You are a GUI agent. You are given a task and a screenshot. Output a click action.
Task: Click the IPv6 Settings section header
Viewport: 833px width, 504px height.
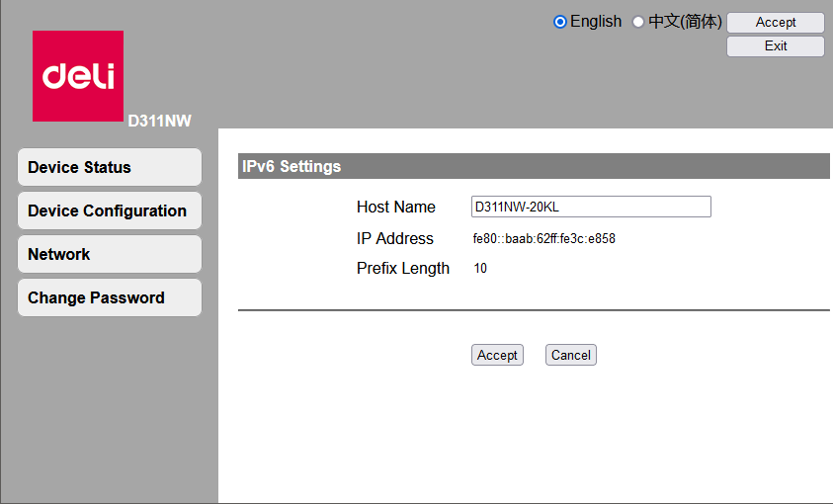click(x=292, y=167)
